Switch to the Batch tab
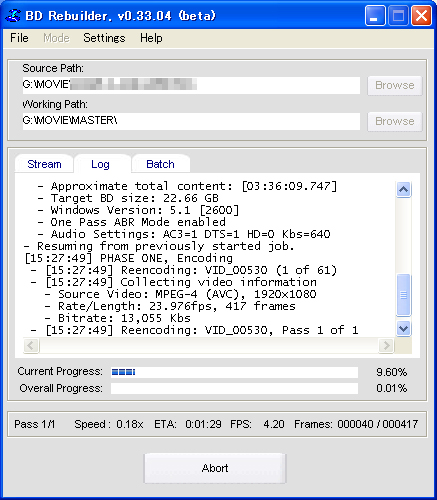This screenshot has width=437, height=500. (160, 164)
